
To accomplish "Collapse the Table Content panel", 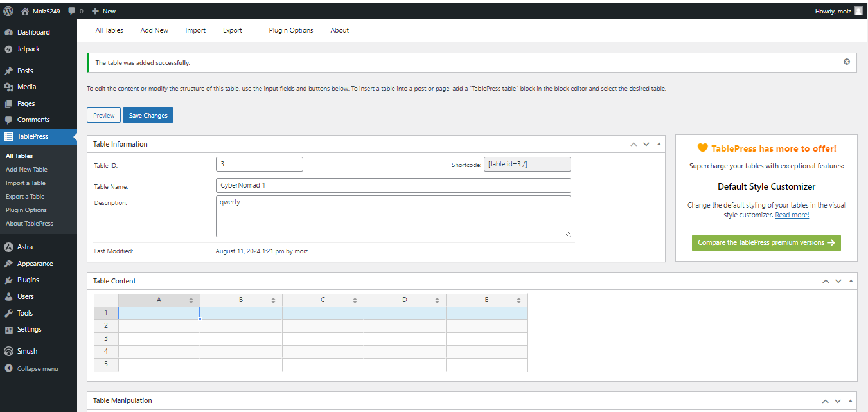I will pos(851,281).
